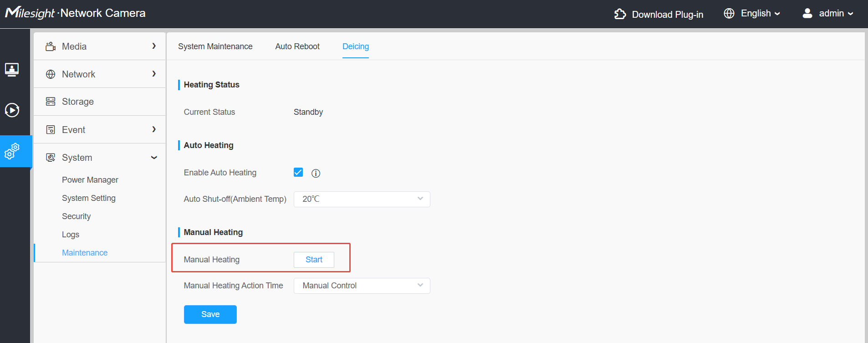Open the Manual Heating Action Time dropdown
Screen dimensions: 868x343
pos(362,286)
